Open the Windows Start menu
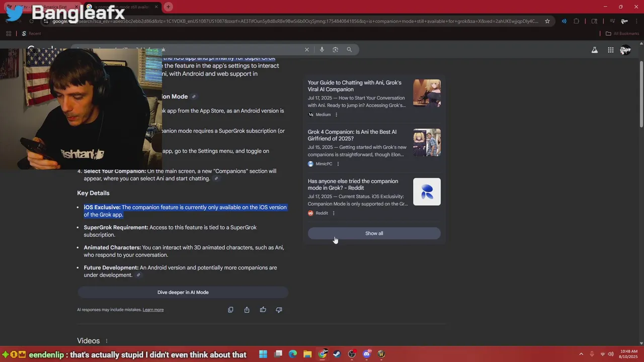Viewport: 644px width, 362px height. coord(263,354)
